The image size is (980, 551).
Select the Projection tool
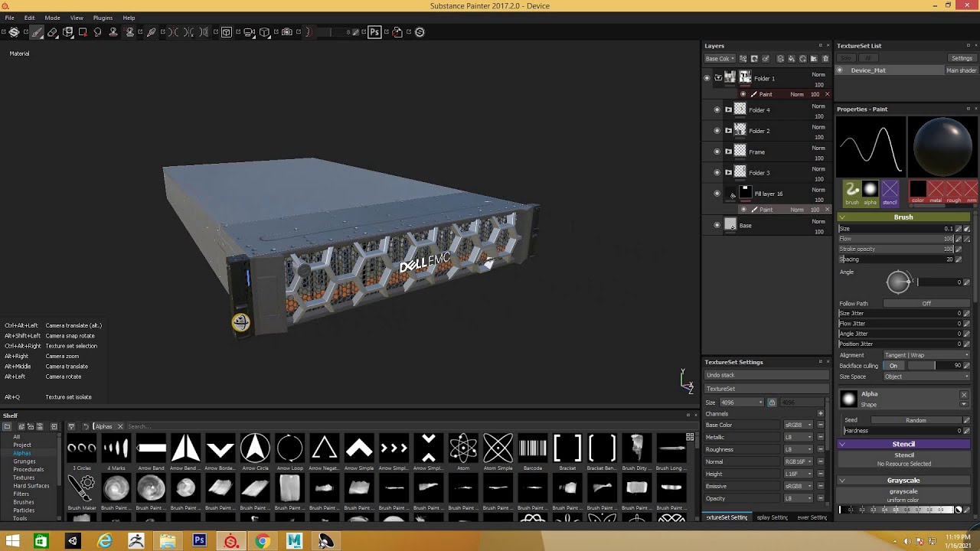(67, 32)
